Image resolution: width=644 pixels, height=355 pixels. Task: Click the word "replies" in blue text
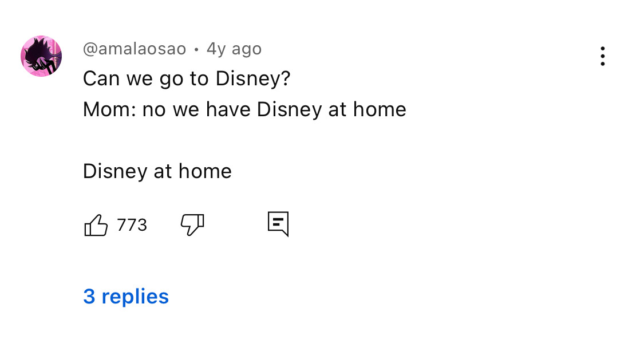(135, 296)
